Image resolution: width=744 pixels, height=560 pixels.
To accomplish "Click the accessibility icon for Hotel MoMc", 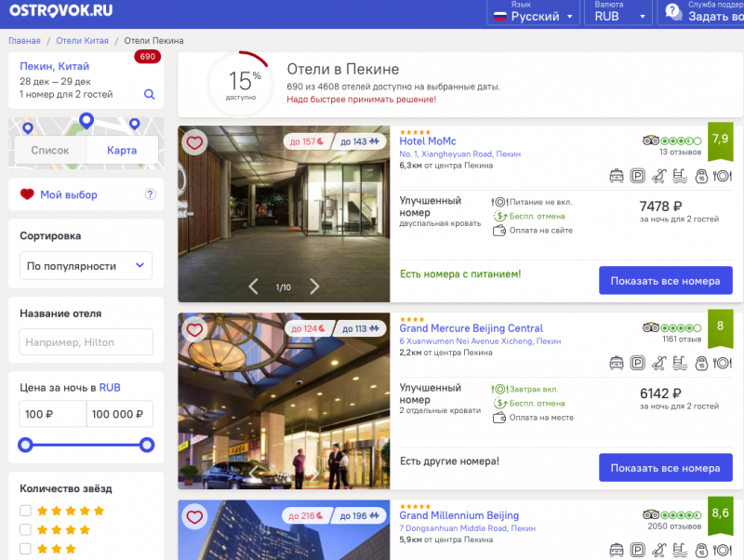I will 658,176.
